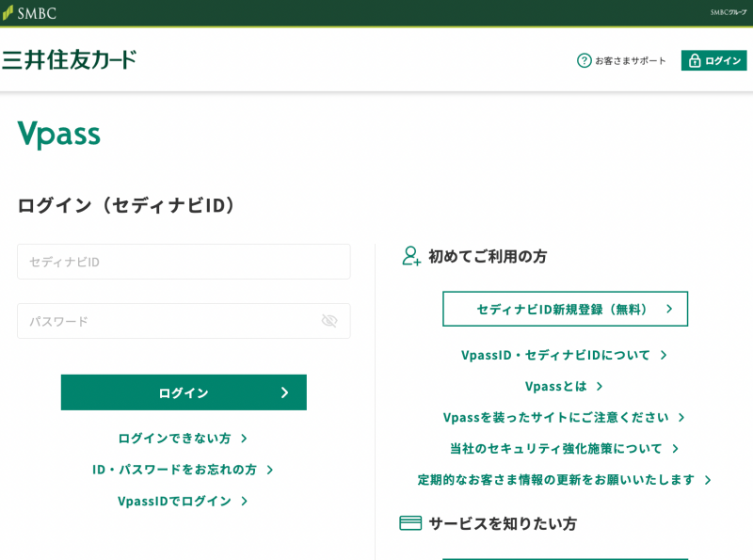Toggle password visibility eye icon
This screenshot has width=753, height=560.
tap(329, 321)
